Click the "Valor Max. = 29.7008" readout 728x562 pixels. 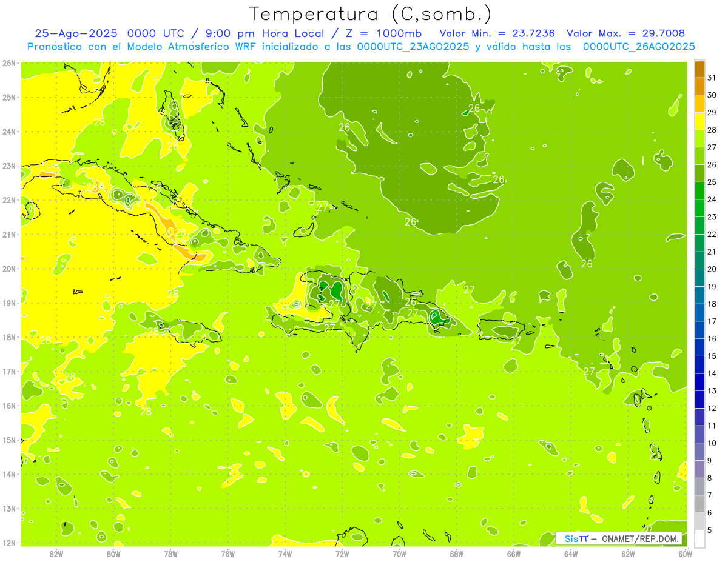tap(626, 33)
